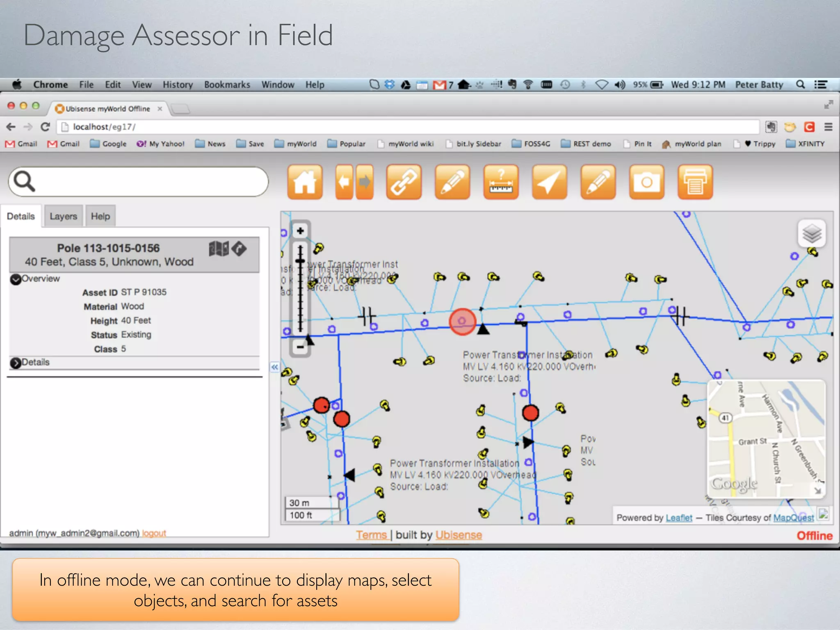Screen dimensions: 840x630
Task: Open the Leaflet attribution link
Action: point(679,518)
